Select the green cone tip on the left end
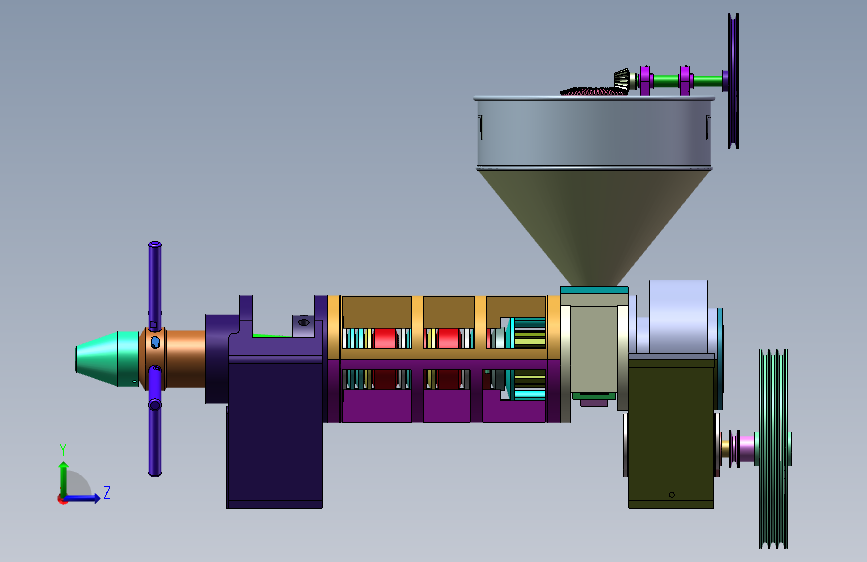867x562 pixels. pos(107,358)
